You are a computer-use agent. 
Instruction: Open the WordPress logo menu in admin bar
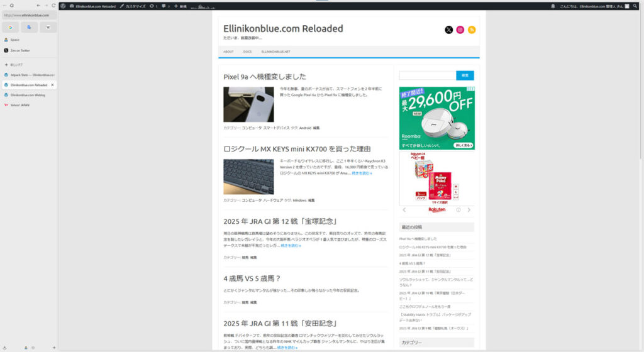click(x=63, y=6)
